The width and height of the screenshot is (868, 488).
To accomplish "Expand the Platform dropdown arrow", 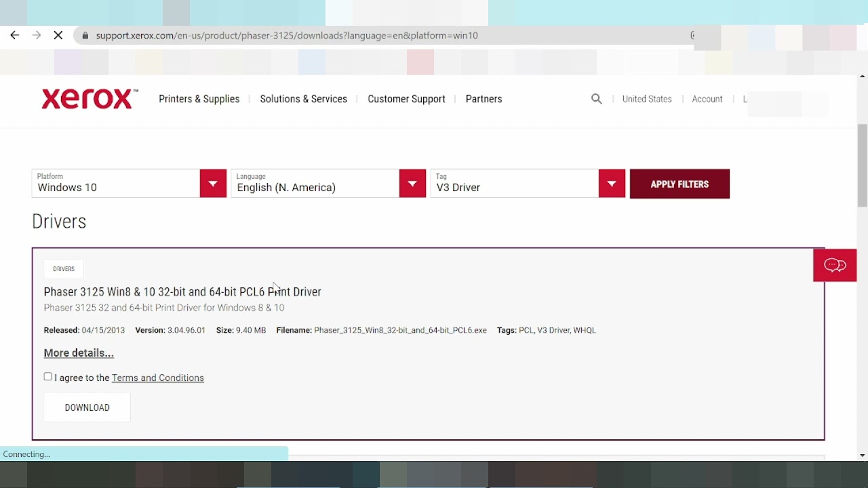I will (x=213, y=184).
